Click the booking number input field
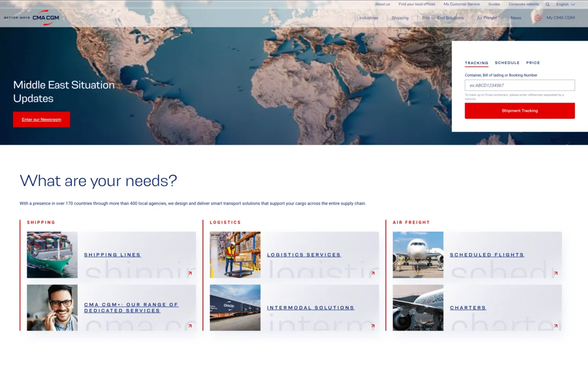This screenshot has width=588, height=368. pyautogui.click(x=519, y=85)
